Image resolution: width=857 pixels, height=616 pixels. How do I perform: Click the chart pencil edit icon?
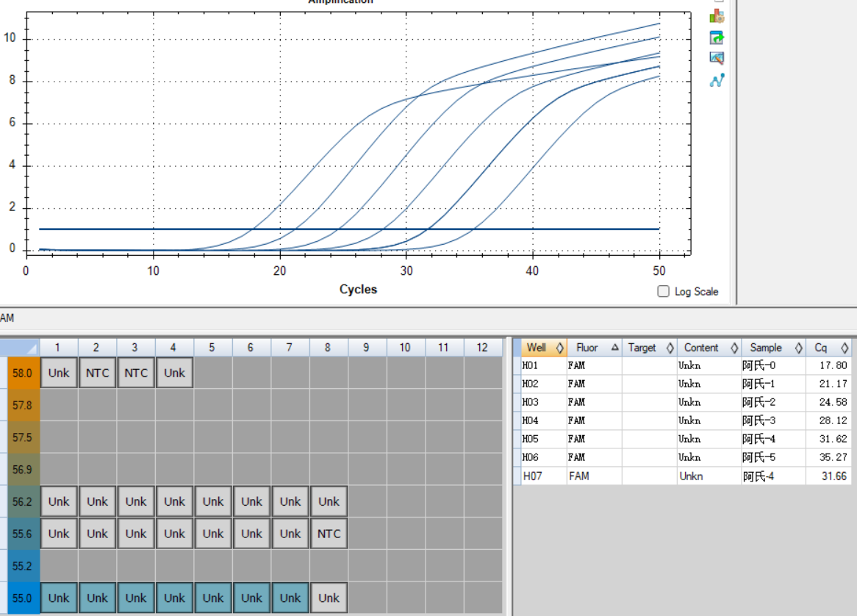[x=717, y=58]
